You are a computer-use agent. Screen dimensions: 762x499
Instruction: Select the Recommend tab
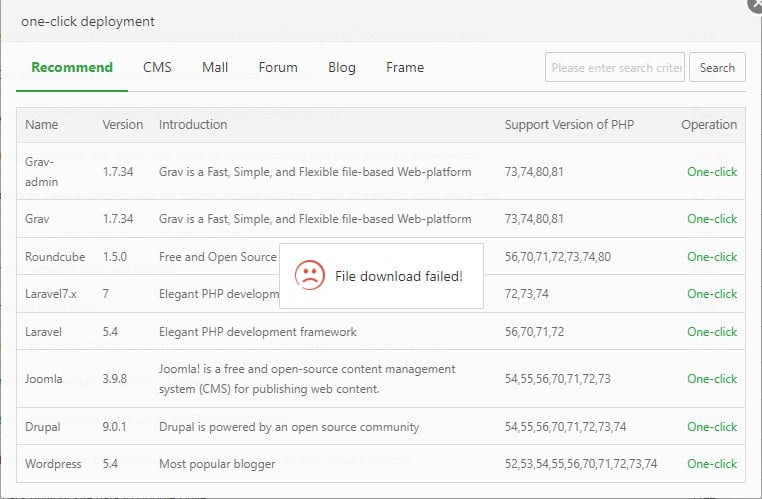tap(72, 68)
